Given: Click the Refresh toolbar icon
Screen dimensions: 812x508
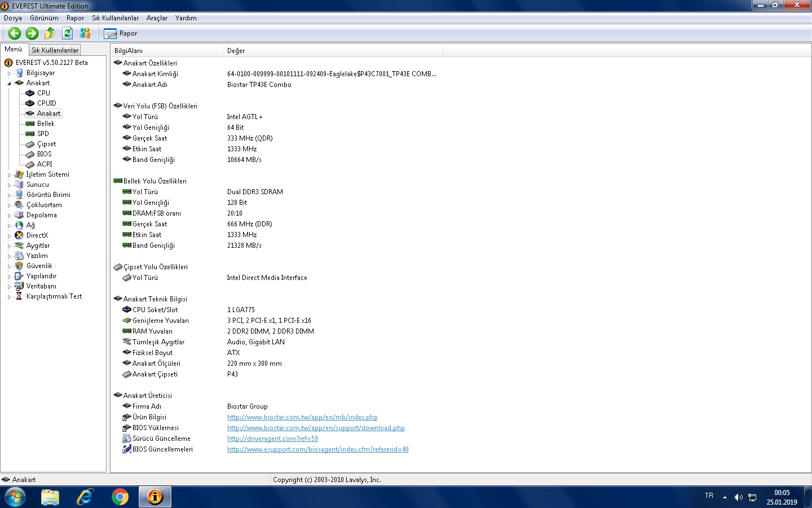Looking at the screenshot, I should [x=67, y=33].
